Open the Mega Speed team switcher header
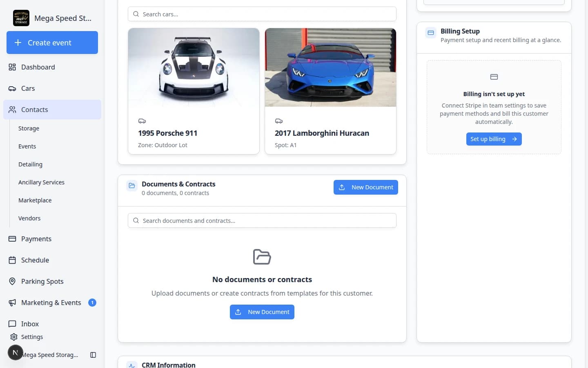Screen dimensions: 588x368 click(52, 18)
